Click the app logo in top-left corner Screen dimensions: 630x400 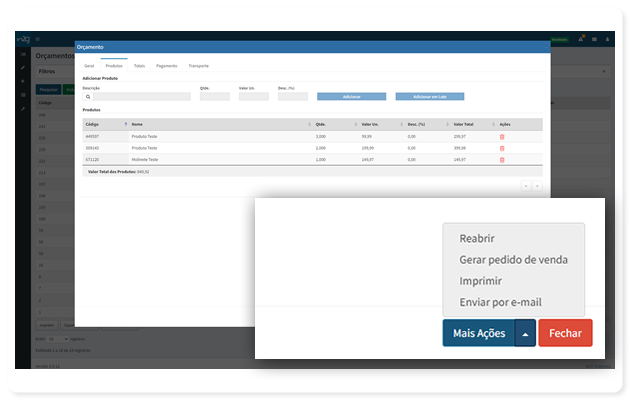click(x=23, y=39)
